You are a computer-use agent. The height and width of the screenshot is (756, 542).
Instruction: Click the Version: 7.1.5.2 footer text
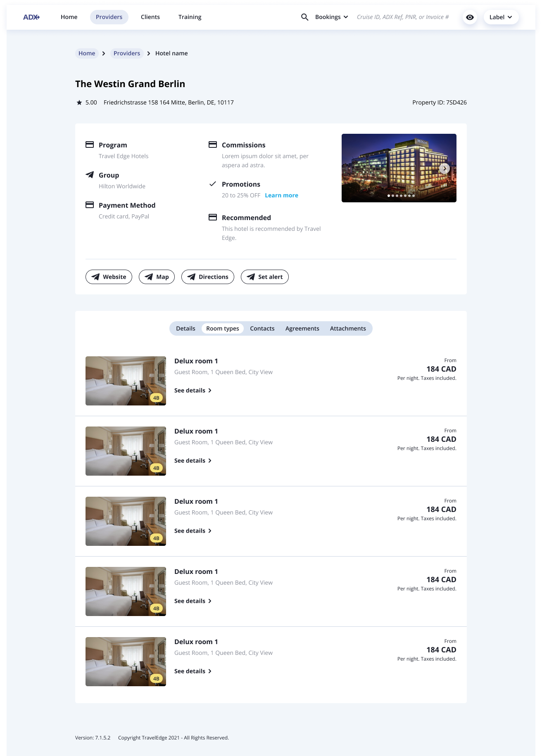click(x=93, y=738)
